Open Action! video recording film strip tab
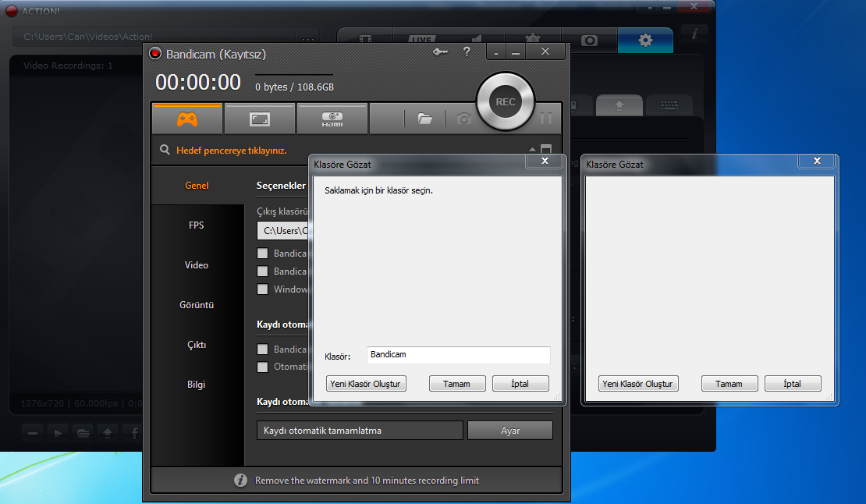 coord(365,39)
